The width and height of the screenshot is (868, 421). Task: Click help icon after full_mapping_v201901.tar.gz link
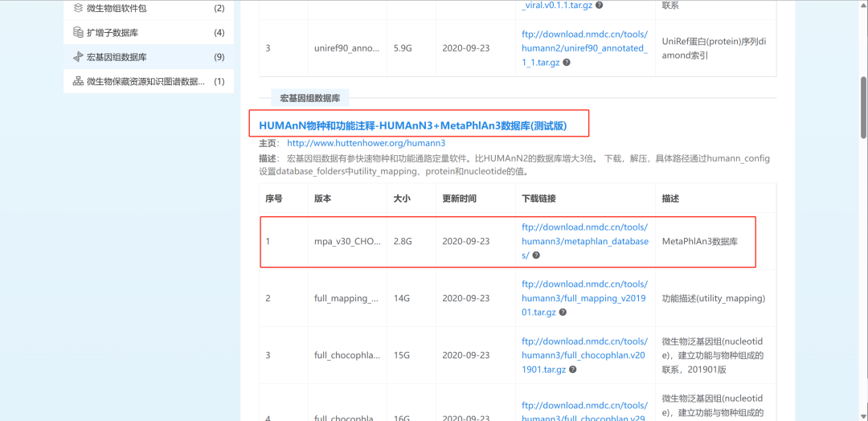pos(563,313)
